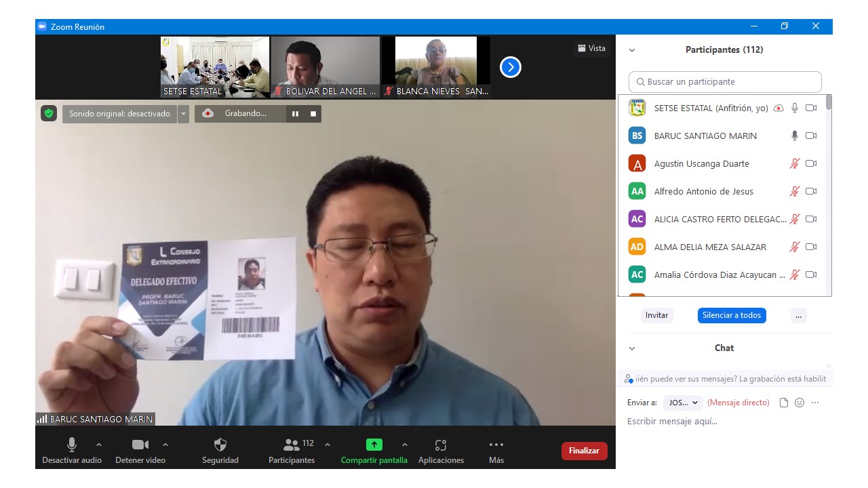
Task: Click BARUC SANTIAGO MARIN's camera icon
Action: click(x=811, y=136)
